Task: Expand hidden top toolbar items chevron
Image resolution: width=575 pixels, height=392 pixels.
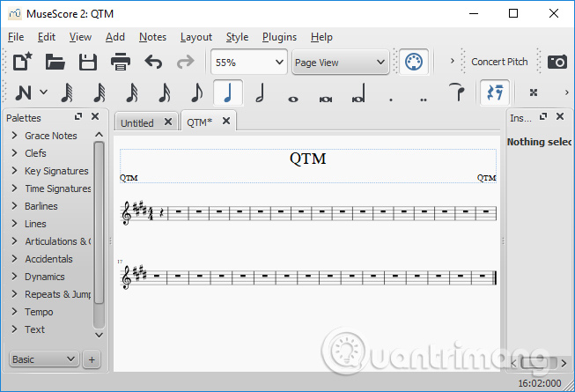Action: point(452,61)
